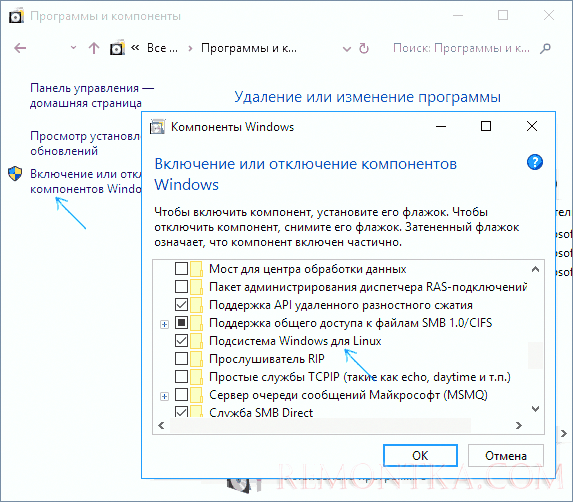Click components list vertical scrollbar thumb
Viewport: 573px width, 502px height.
tap(535, 355)
